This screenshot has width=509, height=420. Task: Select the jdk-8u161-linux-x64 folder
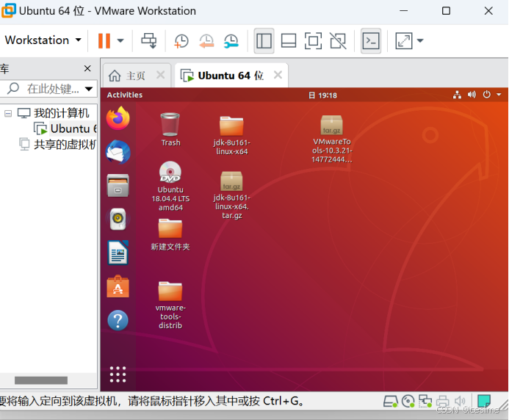point(232,135)
